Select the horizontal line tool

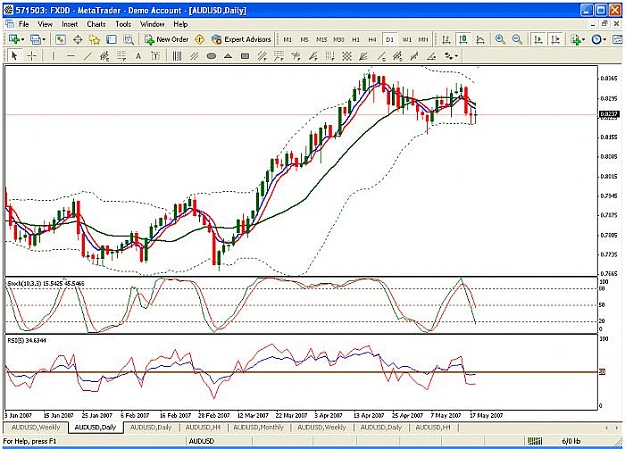click(x=71, y=56)
